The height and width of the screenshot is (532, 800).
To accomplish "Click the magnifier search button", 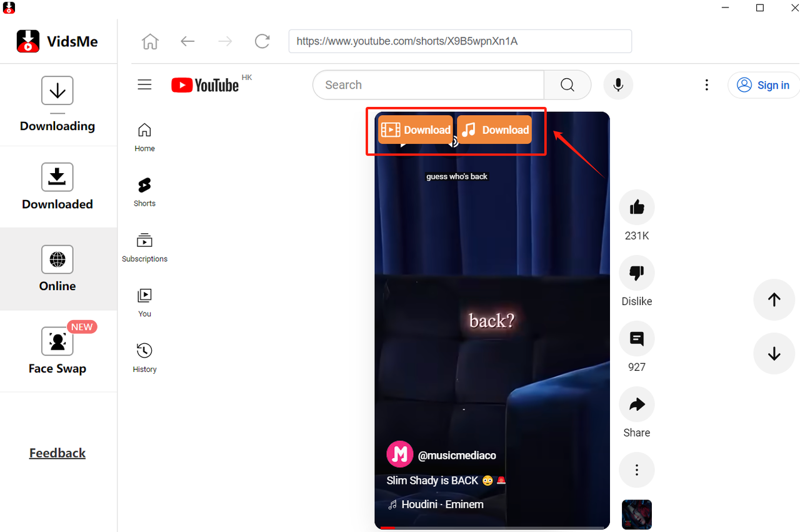I will [x=567, y=84].
